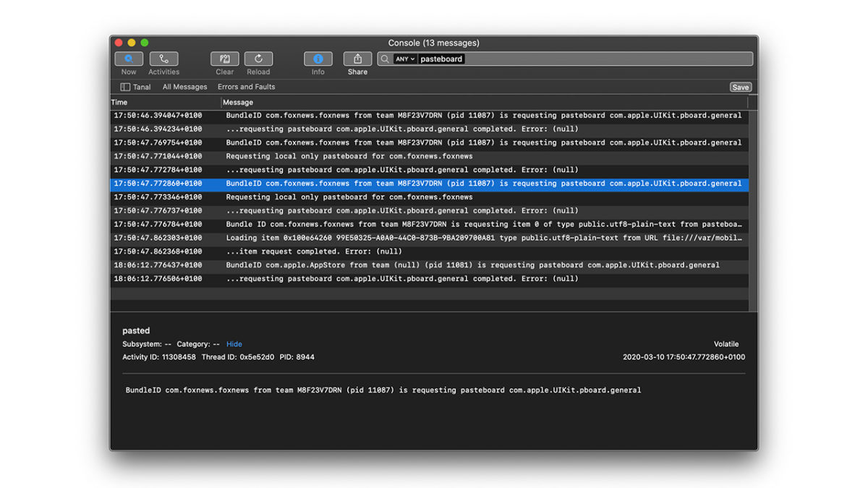Open the ANY filter dropdown in search

click(x=405, y=59)
